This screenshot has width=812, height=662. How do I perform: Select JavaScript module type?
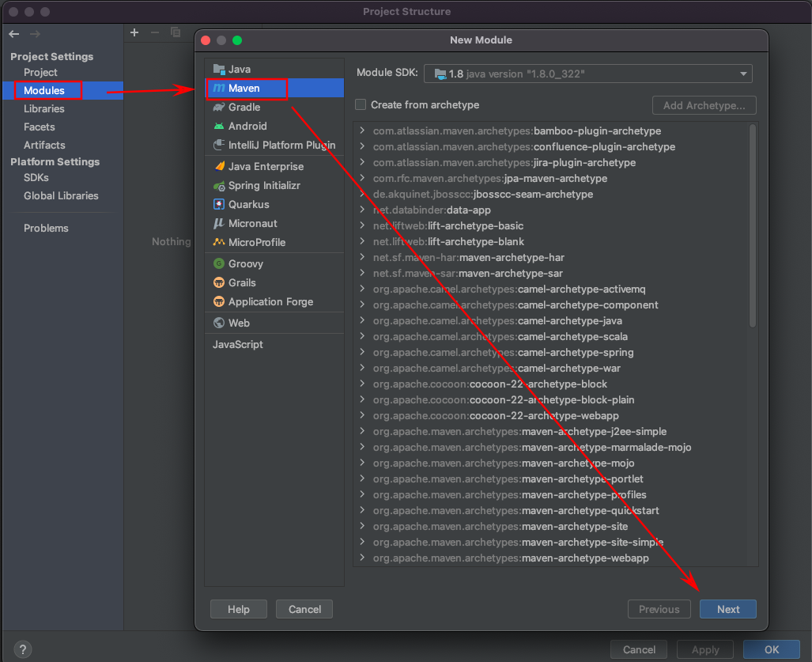[238, 345]
